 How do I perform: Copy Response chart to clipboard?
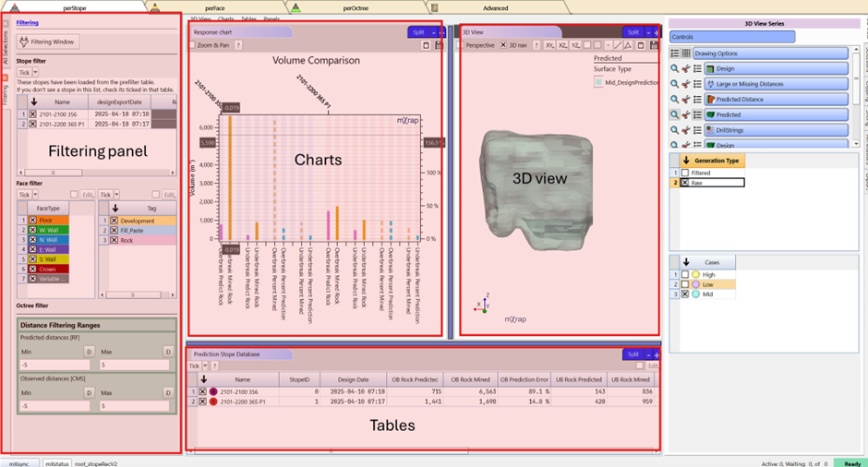coord(427,45)
